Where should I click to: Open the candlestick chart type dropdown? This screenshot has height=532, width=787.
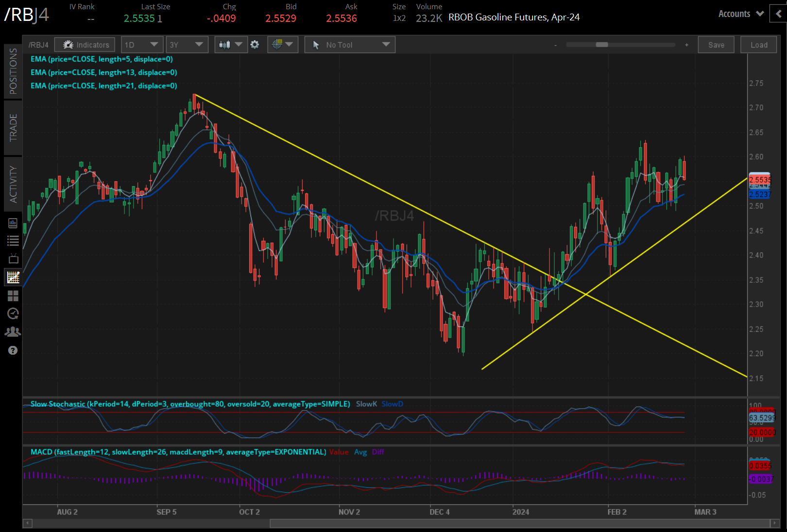(x=231, y=45)
